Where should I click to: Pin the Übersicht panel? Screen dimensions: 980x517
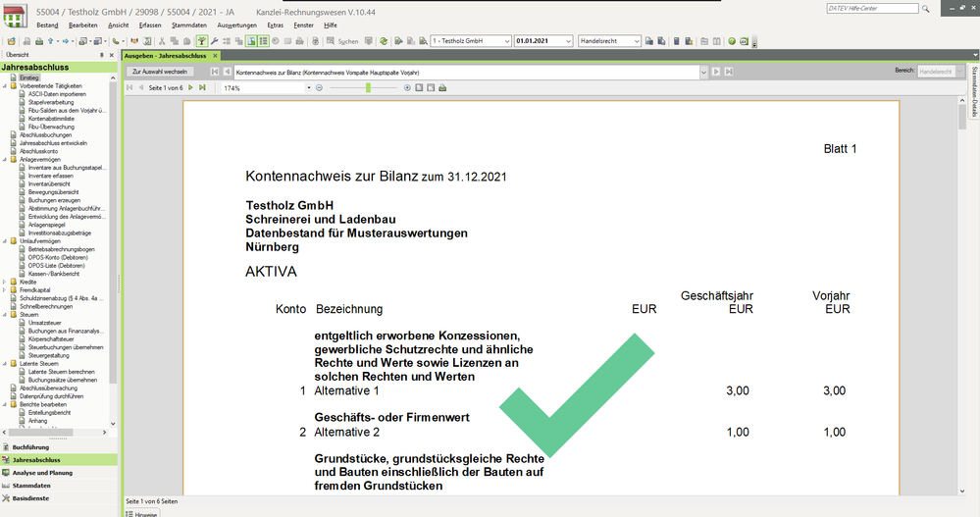tap(102, 55)
